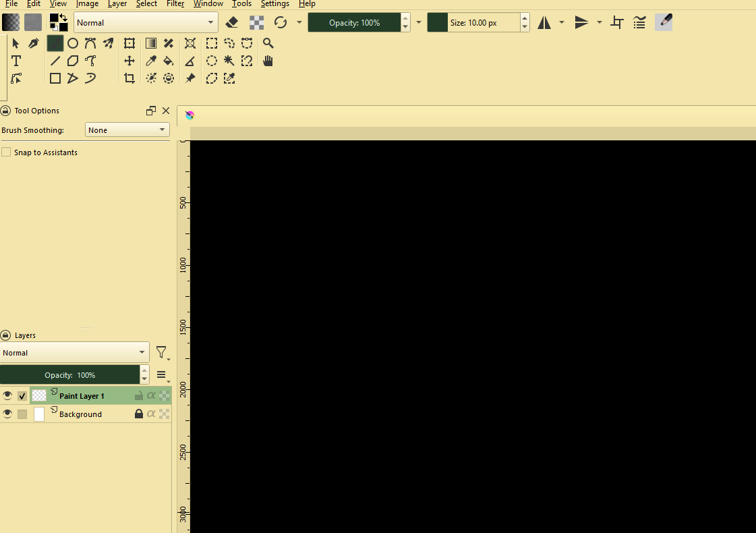Toggle the Background layer lock

[x=139, y=414]
